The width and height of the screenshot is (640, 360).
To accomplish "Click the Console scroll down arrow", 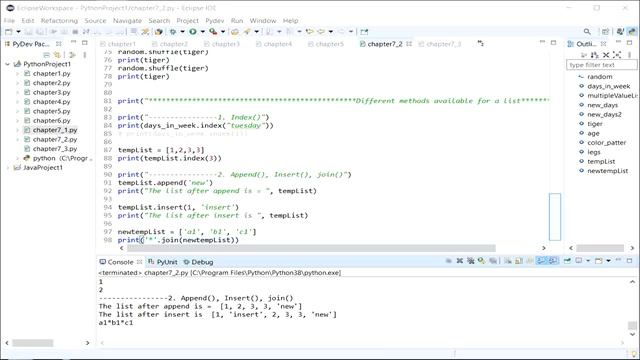I will [632, 335].
